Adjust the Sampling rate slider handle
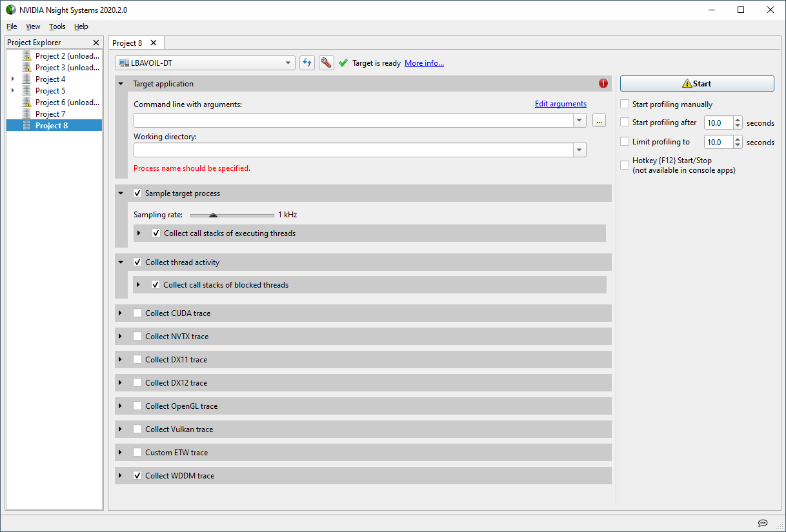 (x=213, y=215)
